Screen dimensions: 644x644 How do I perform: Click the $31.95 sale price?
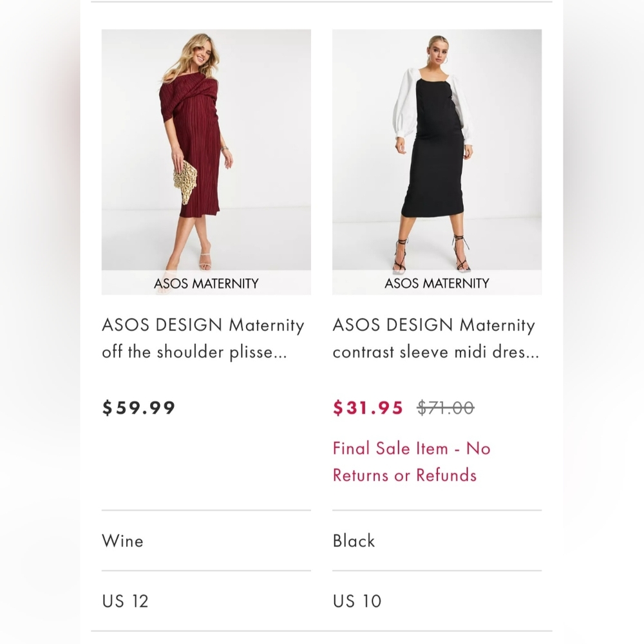368,407
